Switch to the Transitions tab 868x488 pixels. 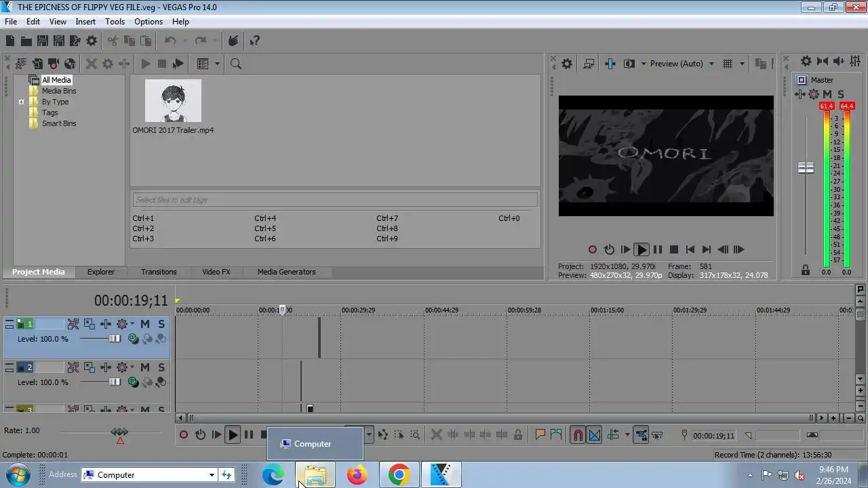(x=159, y=272)
